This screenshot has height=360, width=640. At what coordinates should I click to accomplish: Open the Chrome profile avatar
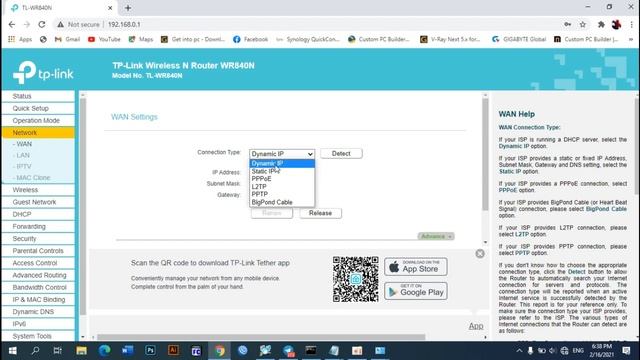(x=616, y=24)
